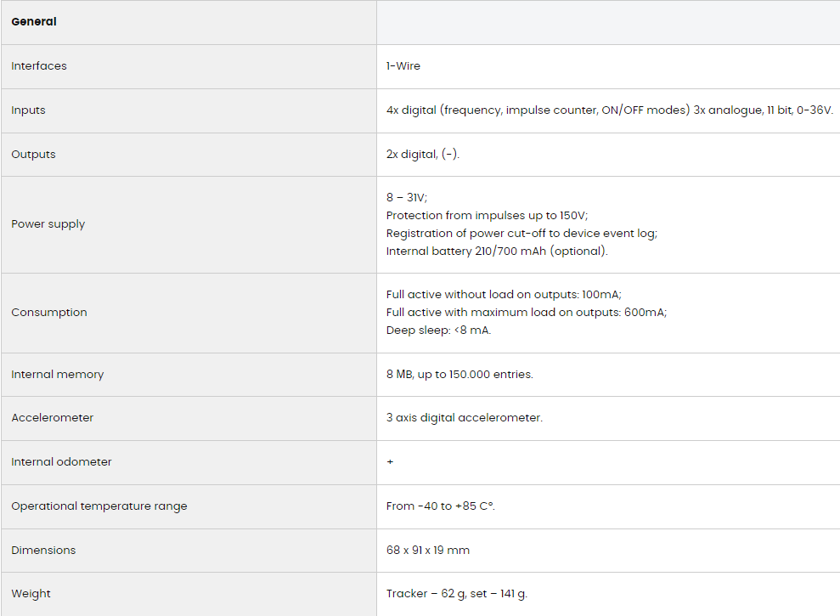Image resolution: width=840 pixels, height=616 pixels.
Task: Select the Weight row label
Action: [30, 593]
